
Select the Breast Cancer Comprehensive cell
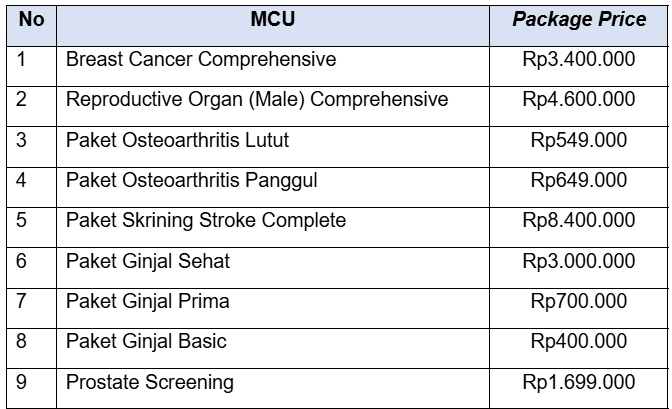point(273,66)
